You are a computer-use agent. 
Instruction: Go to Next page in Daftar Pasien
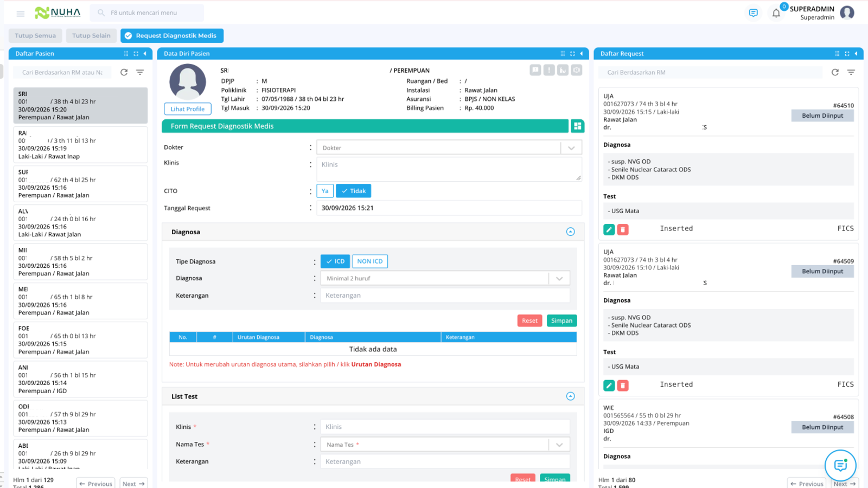click(134, 484)
